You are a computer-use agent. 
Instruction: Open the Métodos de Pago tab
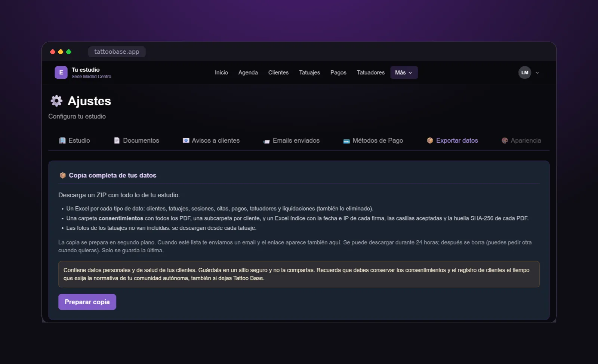tap(373, 141)
